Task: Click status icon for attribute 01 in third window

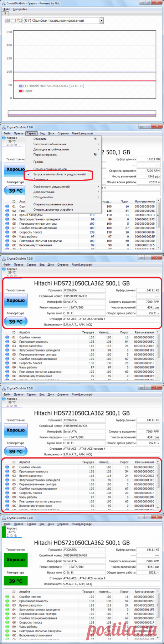Action: click(7, 337)
